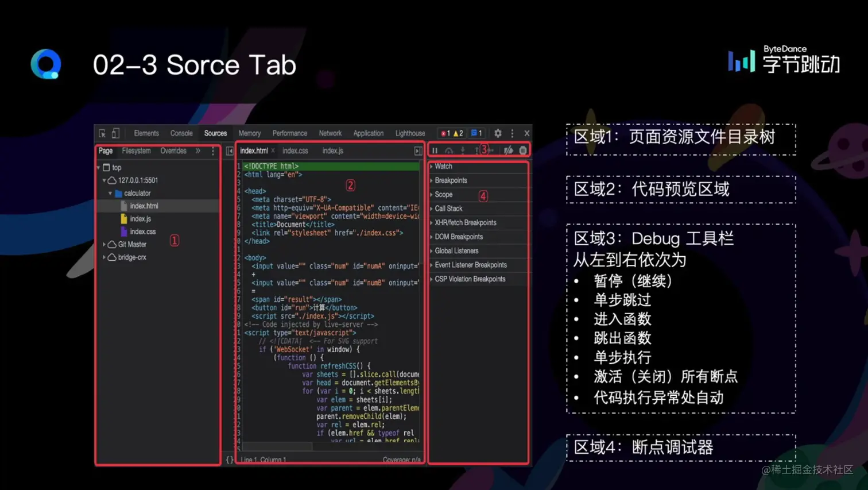Step into next function call
Screen dimensions: 868x490
tap(463, 151)
